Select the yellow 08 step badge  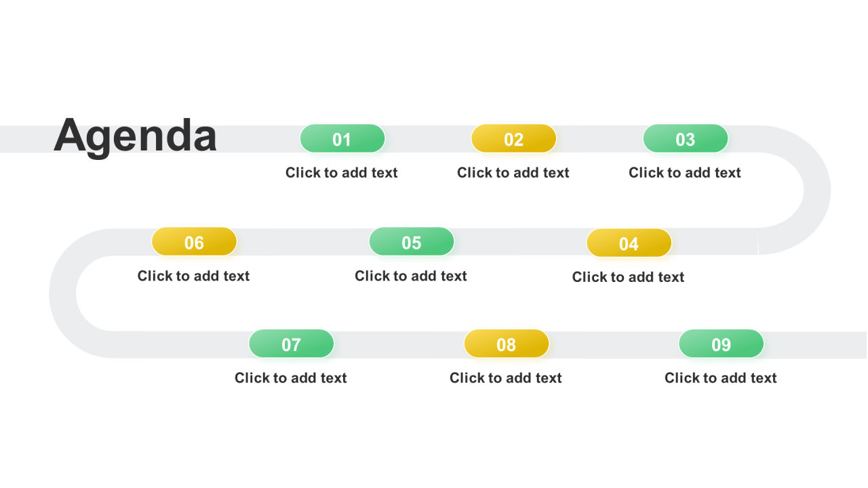coord(507,344)
